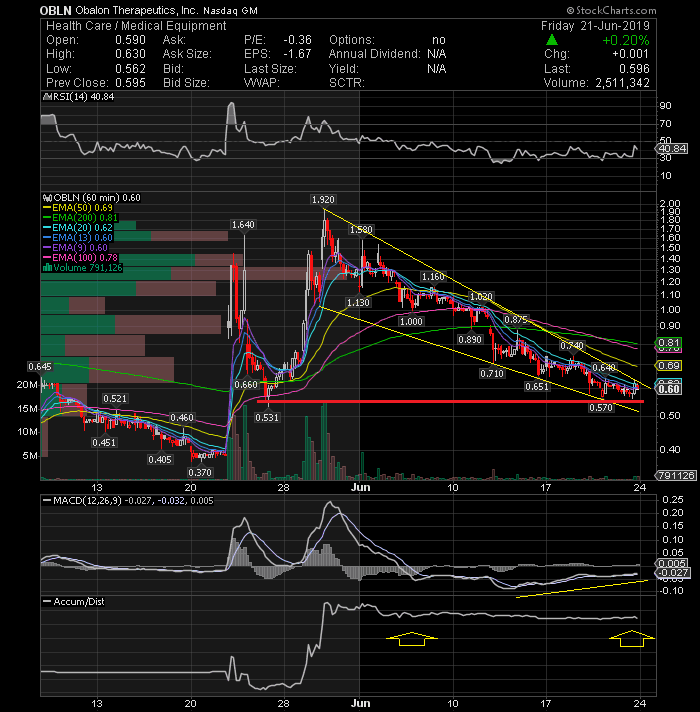This screenshot has width=700, height=712.
Task: Click the -0.027 MACD axis tag
Action: pyautogui.click(x=675, y=573)
